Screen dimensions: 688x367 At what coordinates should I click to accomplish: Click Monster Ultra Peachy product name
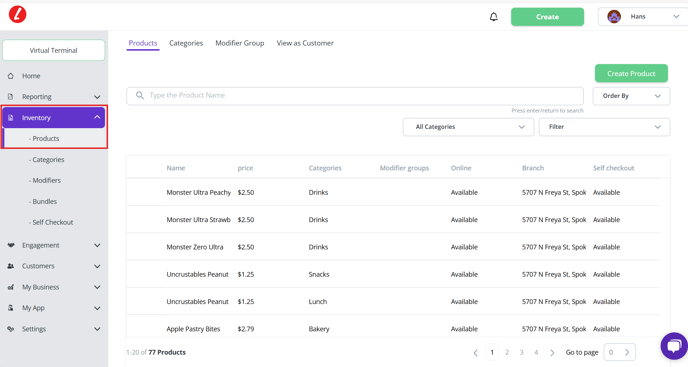198,192
